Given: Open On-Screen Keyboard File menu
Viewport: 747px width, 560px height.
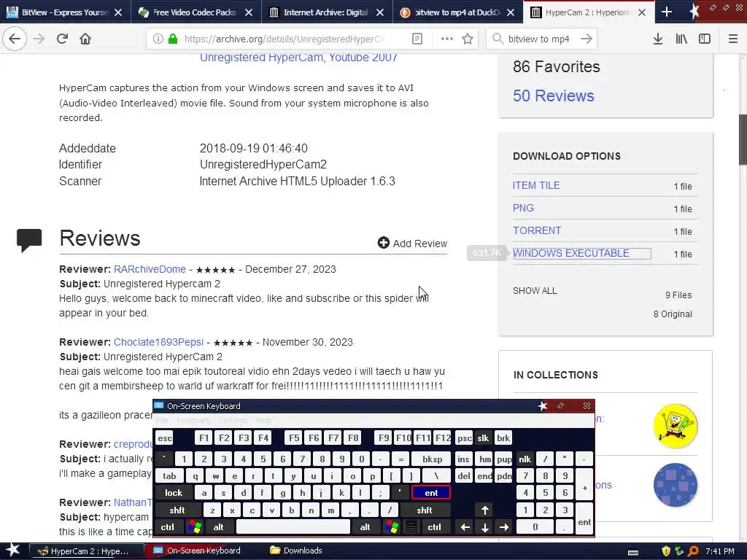Looking at the screenshot, I should pyautogui.click(x=162, y=420).
